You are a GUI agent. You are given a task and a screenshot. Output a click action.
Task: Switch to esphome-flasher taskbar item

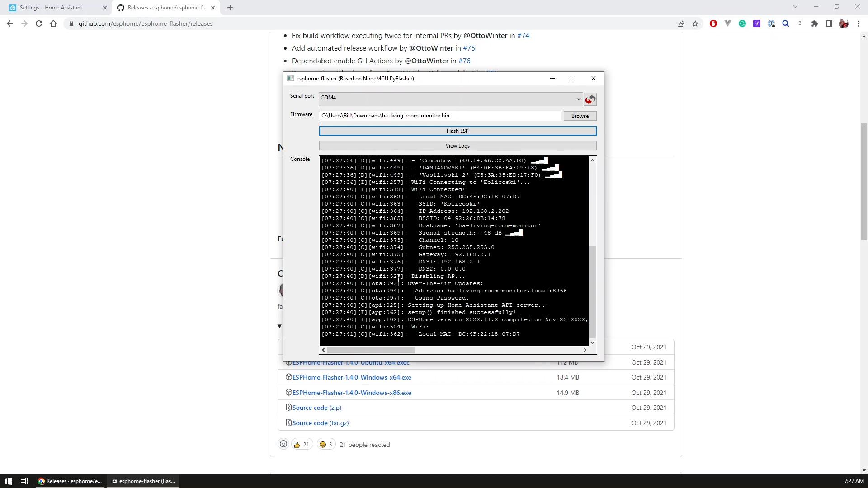(x=144, y=481)
